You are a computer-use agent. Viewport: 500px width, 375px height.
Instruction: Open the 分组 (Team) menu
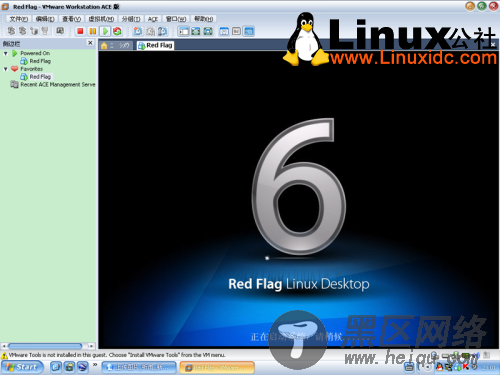pos(131,19)
